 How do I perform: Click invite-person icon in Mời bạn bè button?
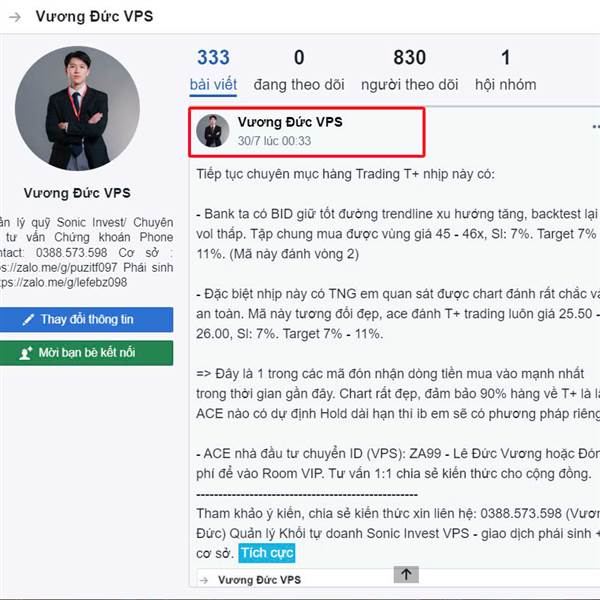[26, 353]
